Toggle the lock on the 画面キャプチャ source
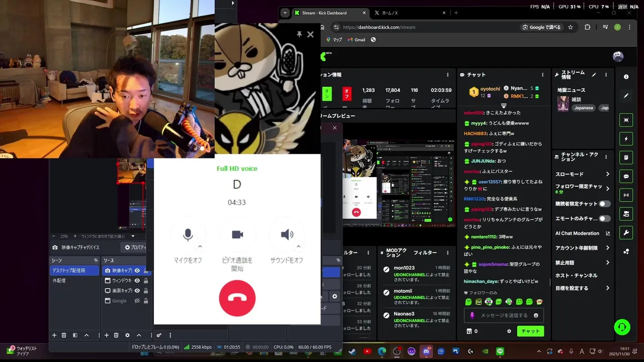 (145, 291)
